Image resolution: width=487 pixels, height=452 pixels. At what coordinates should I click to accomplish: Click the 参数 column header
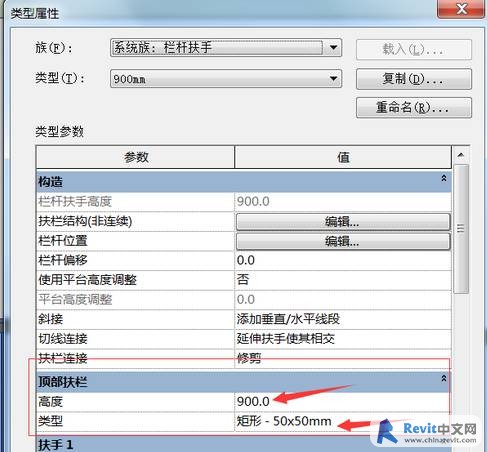pyautogui.click(x=135, y=157)
